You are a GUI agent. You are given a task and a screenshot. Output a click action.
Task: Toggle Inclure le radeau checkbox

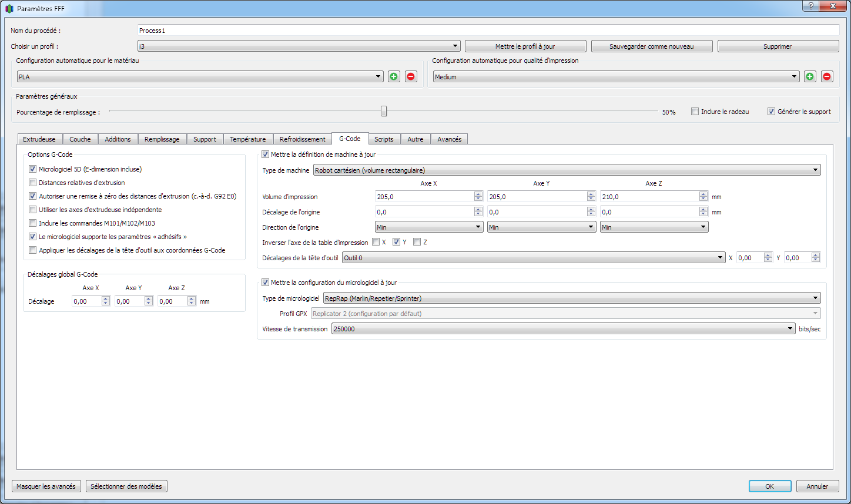point(695,112)
